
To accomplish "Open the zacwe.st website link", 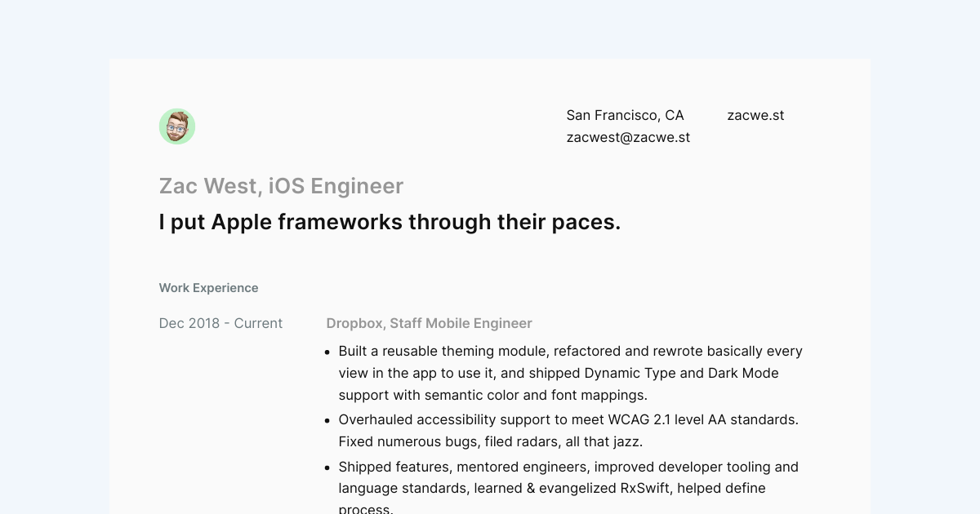I will 755,115.
